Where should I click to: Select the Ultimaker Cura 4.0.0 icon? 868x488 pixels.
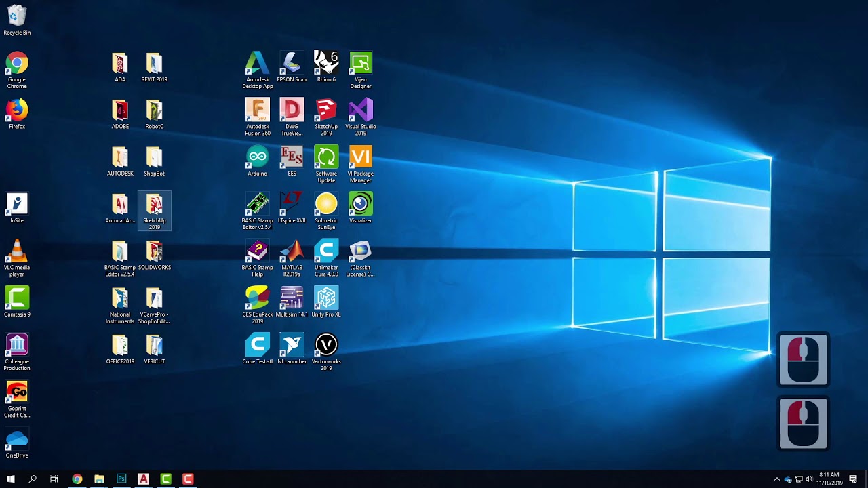click(326, 252)
